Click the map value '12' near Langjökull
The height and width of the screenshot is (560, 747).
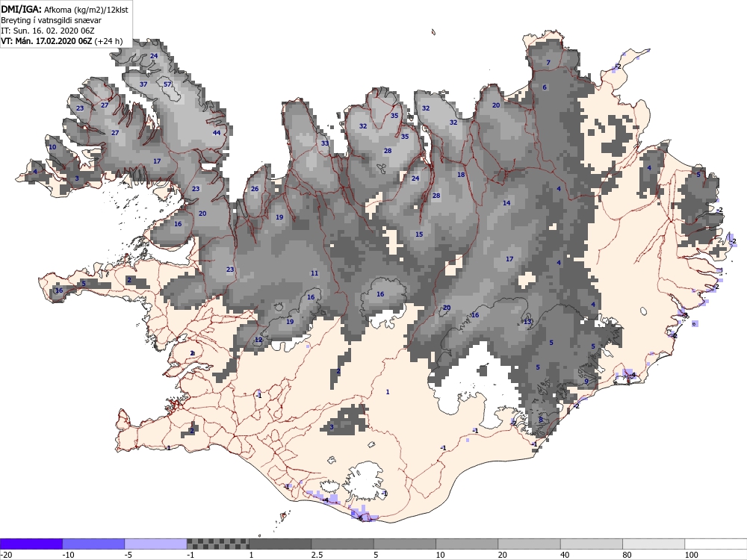258,340
